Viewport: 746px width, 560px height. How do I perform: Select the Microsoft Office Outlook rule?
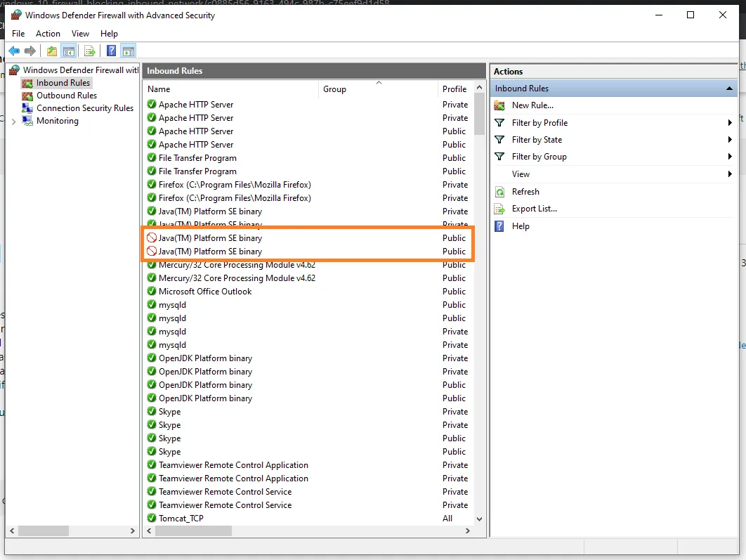(308, 291)
